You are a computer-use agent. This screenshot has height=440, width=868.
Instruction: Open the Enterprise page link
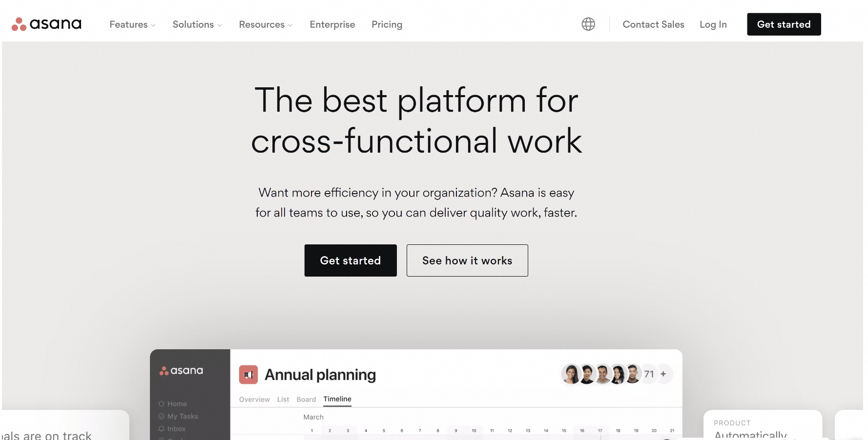point(332,24)
